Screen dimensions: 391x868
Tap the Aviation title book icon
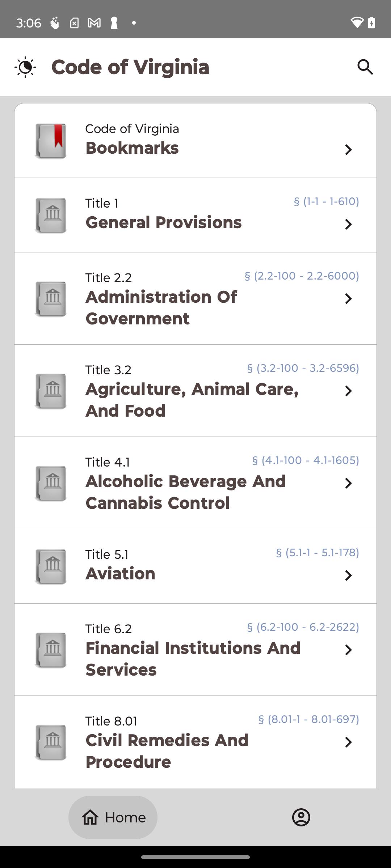pos(51,566)
